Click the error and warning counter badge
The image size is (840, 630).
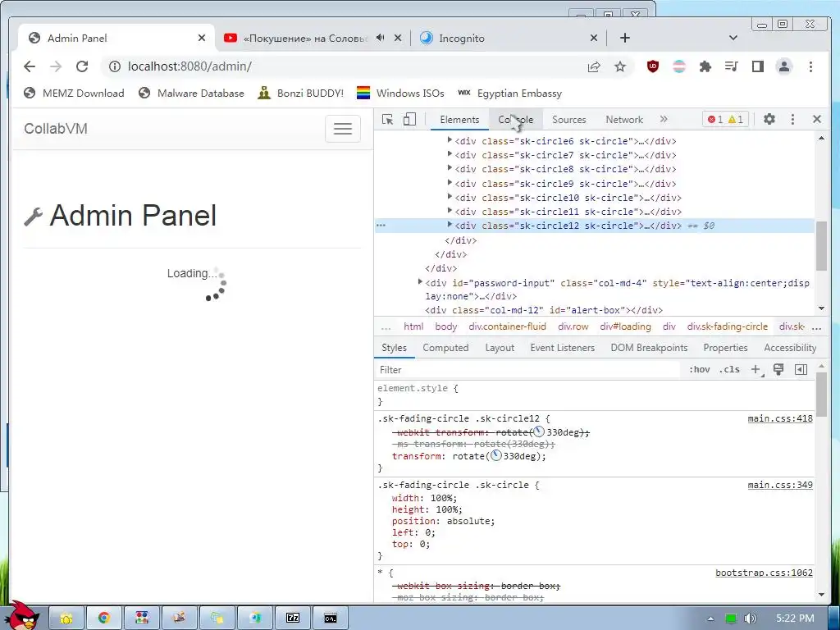(x=725, y=120)
